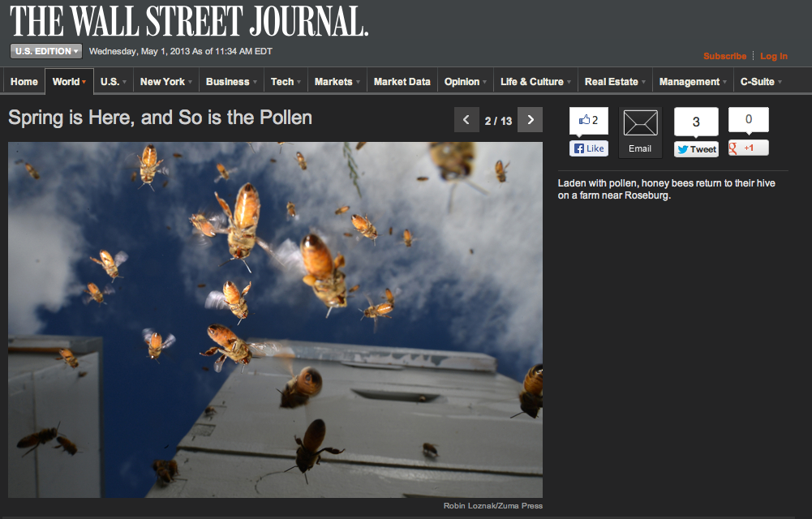This screenshot has height=519, width=812.
Task: Open the Life & Culture dropdown
Action: click(535, 82)
